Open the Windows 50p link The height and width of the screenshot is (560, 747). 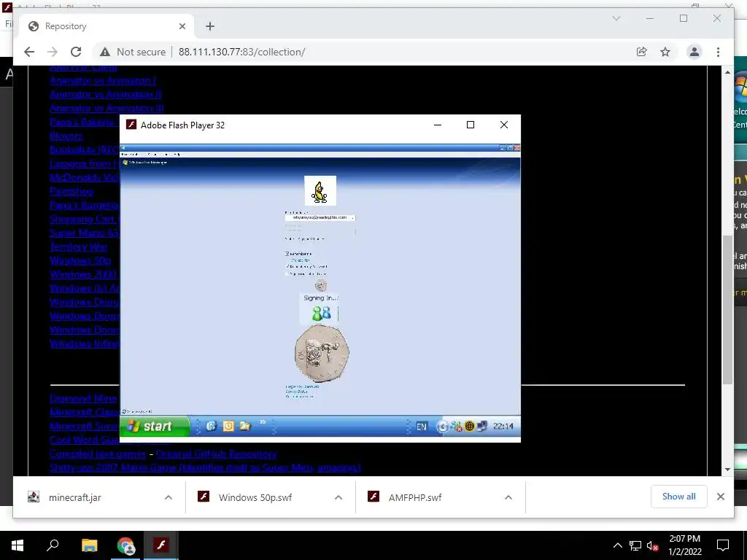[x=80, y=260]
